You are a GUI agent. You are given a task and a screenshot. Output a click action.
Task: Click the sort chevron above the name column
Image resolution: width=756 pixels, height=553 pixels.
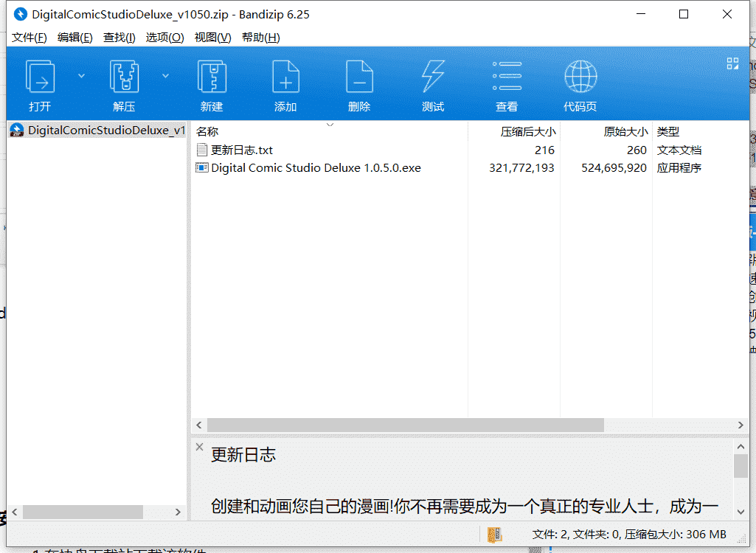(x=330, y=125)
